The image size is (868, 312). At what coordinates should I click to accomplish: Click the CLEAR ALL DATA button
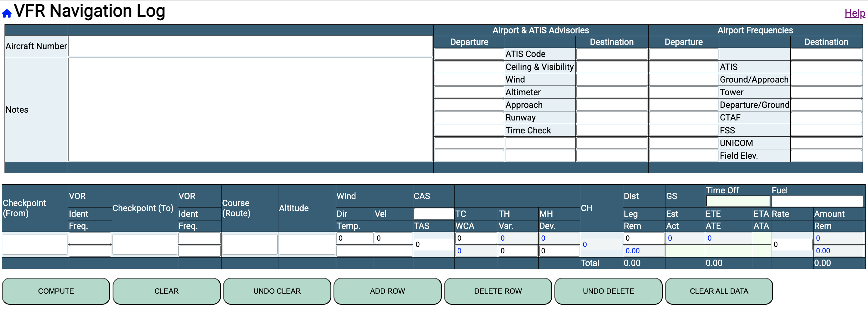coord(718,291)
